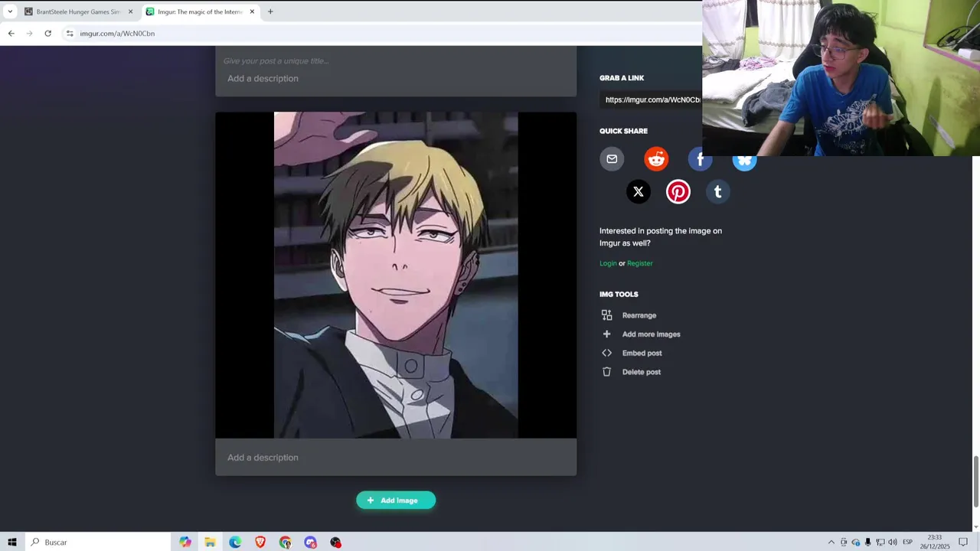Screen dimensions: 980x551
Task: Click the plus icon beside Add more images
Action: click(x=606, y=334)
